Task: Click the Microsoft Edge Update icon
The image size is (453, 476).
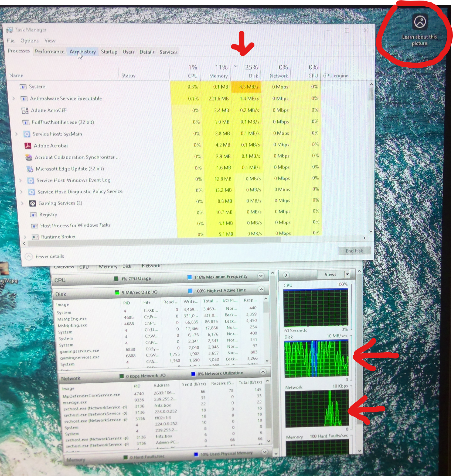Action: [x=30, y=169]
